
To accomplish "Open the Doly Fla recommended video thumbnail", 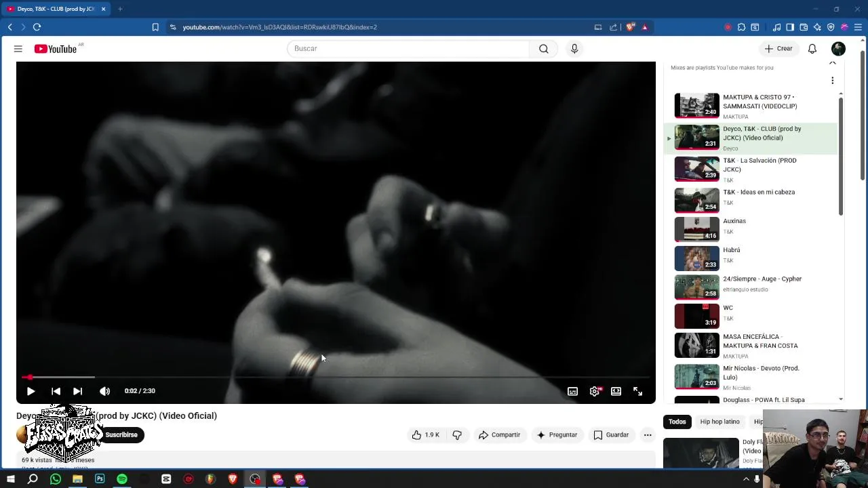I will tap(701, 453).
